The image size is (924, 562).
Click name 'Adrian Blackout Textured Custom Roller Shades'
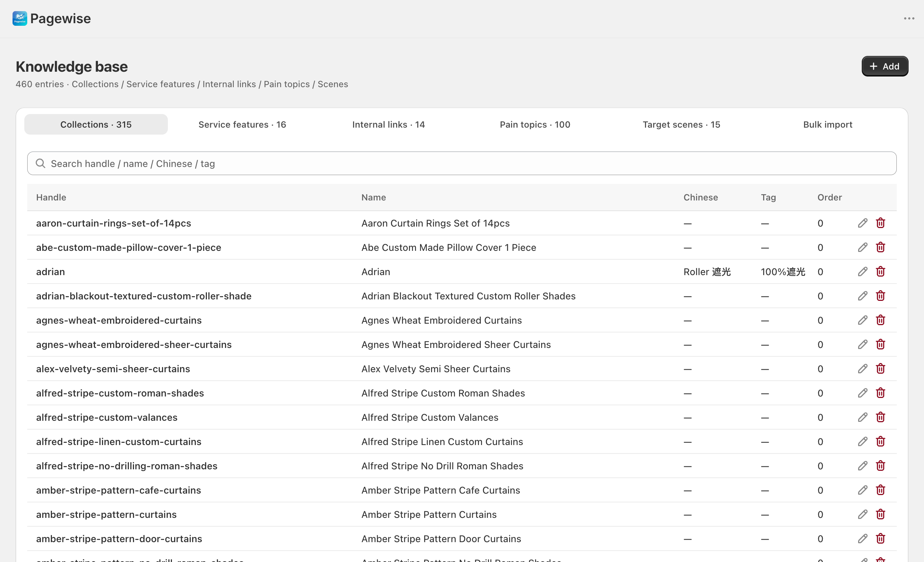(x=468, y=296)
